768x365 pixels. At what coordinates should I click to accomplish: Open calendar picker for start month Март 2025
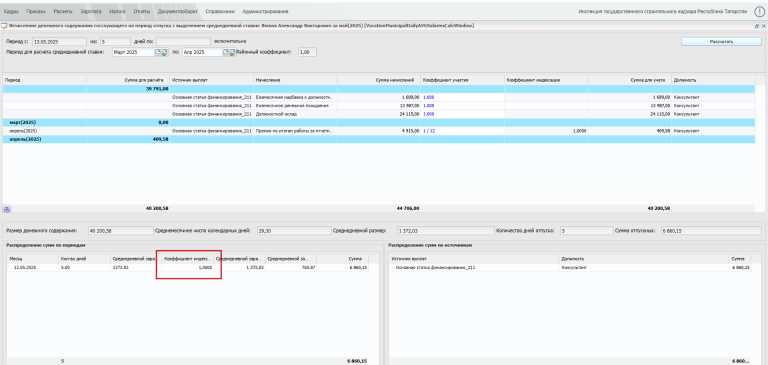click(158, 52)
